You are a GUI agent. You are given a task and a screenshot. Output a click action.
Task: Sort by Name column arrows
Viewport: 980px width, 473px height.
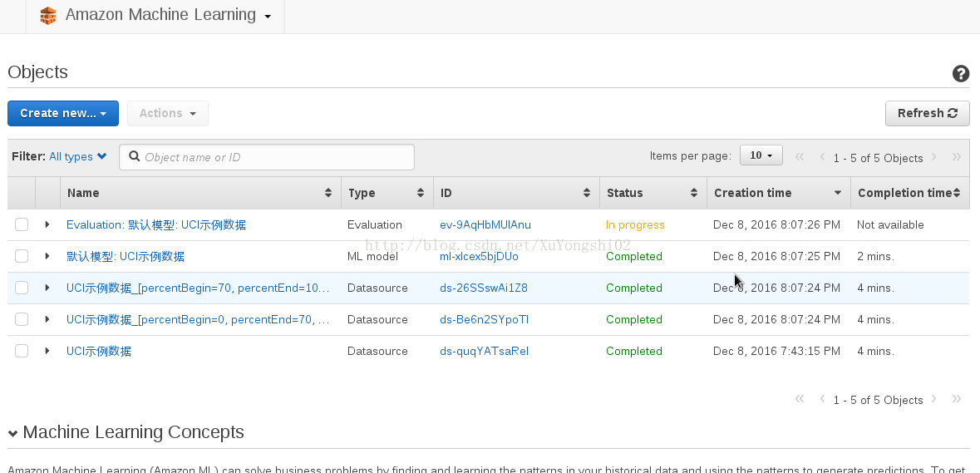[x=328, y=193]
